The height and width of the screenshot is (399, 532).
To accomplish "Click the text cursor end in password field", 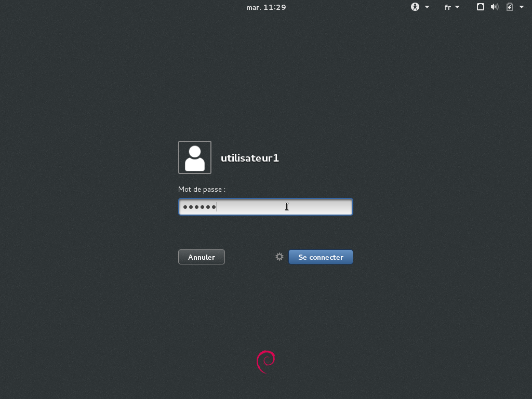I will (217, 207).
